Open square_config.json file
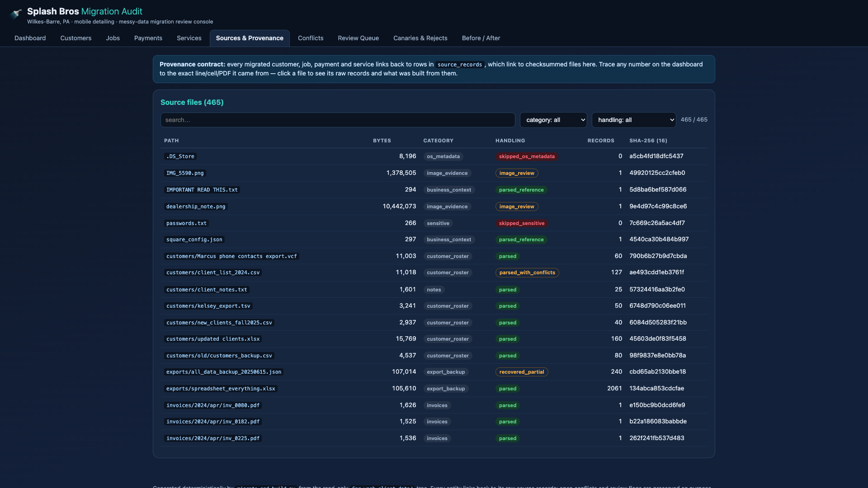Screen dimensions: 868x488 [194, 239]
